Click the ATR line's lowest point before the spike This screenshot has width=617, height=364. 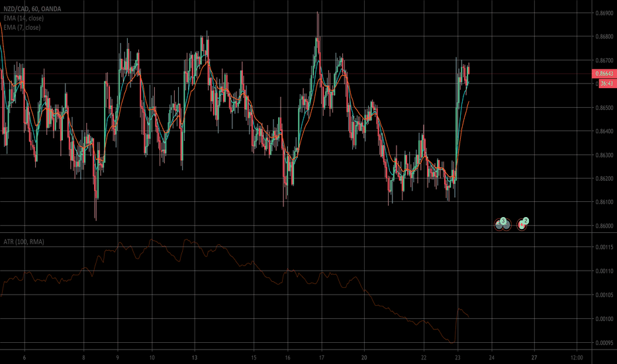453,342
